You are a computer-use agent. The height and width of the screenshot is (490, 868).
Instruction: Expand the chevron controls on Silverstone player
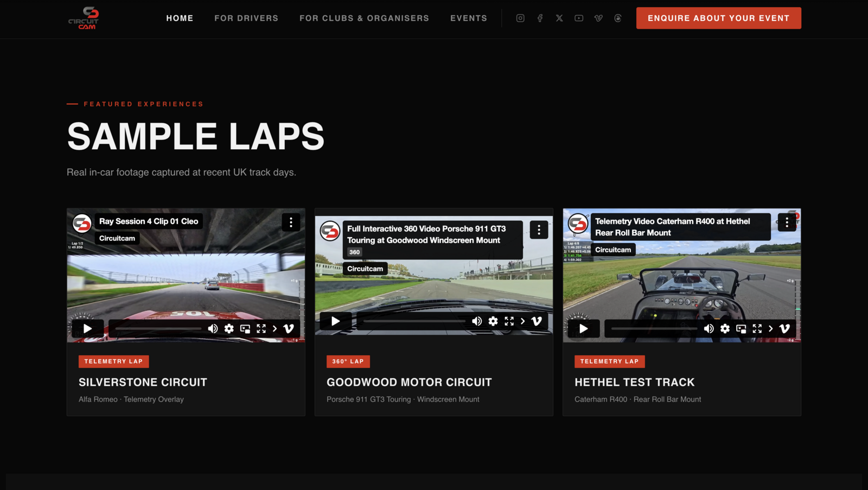(x=275, y=328)
